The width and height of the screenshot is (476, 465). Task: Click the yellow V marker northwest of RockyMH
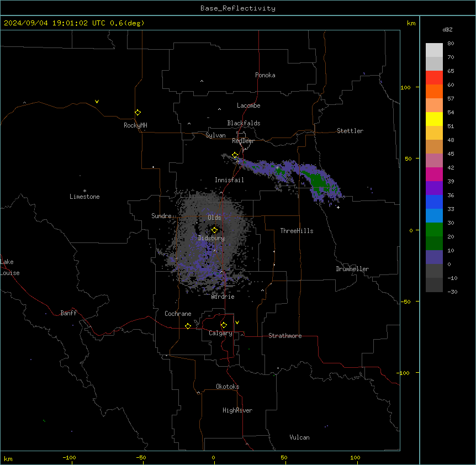(x=97, y=102)
